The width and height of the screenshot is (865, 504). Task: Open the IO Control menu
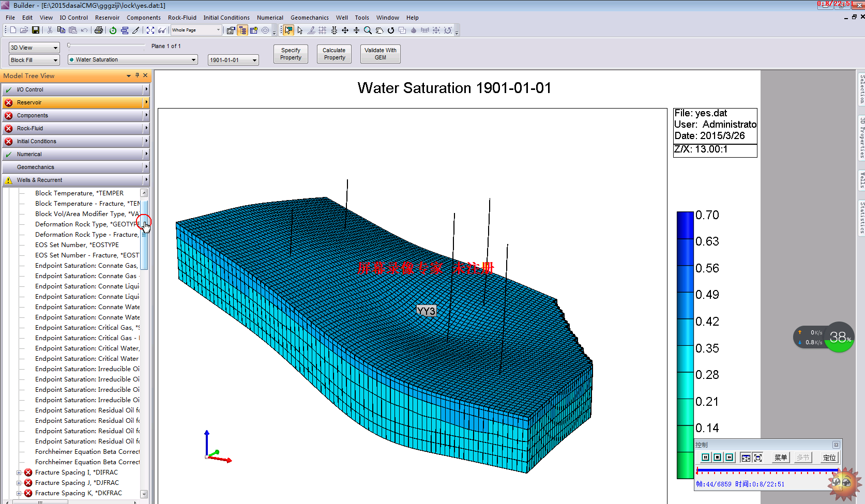tap(74, 18)
